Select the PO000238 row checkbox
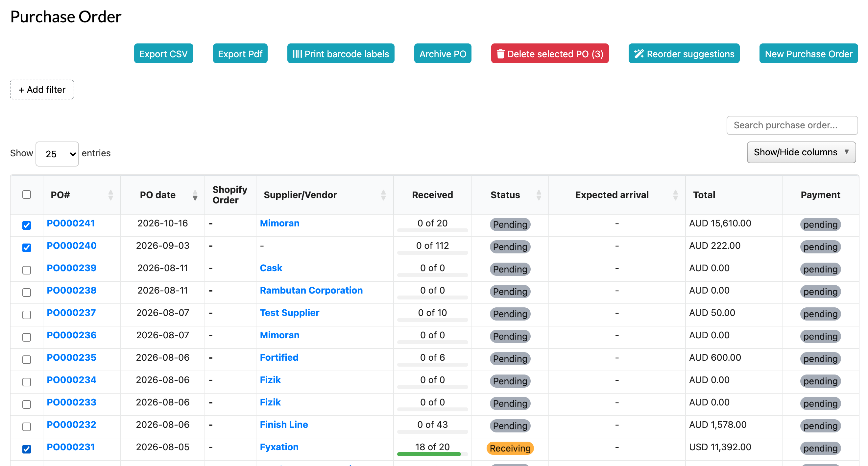This screenshot has height=466, width=868. [x=27, y=292]
